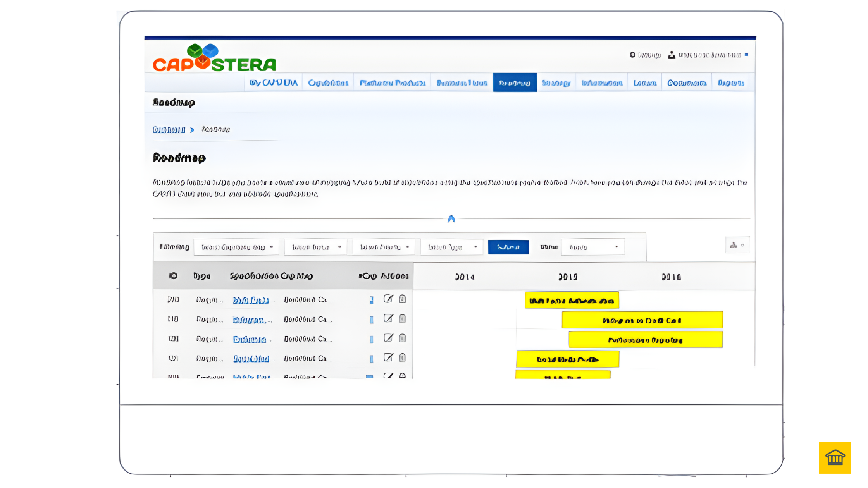Click the blue collapse arrow on divider line
Screen dimensions: 868x488
tap(451, 219)
